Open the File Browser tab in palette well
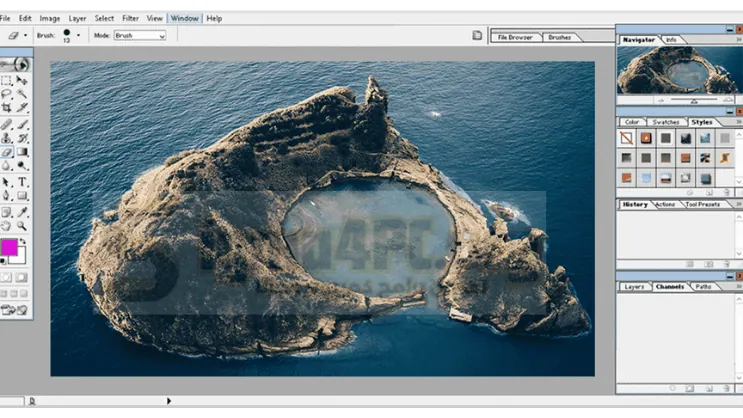Screen dimensions: 743x418 tap(515, 37)
